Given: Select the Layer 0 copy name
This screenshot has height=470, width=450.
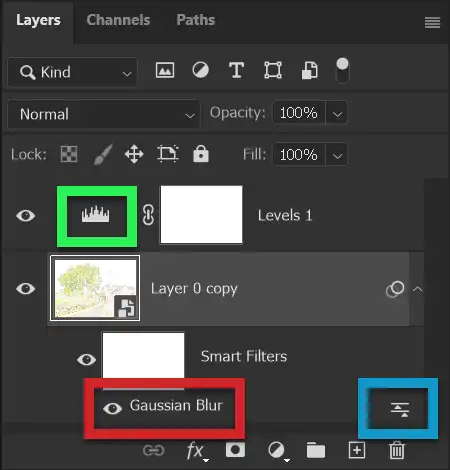Looking at the screenshot, I should 194,289.
